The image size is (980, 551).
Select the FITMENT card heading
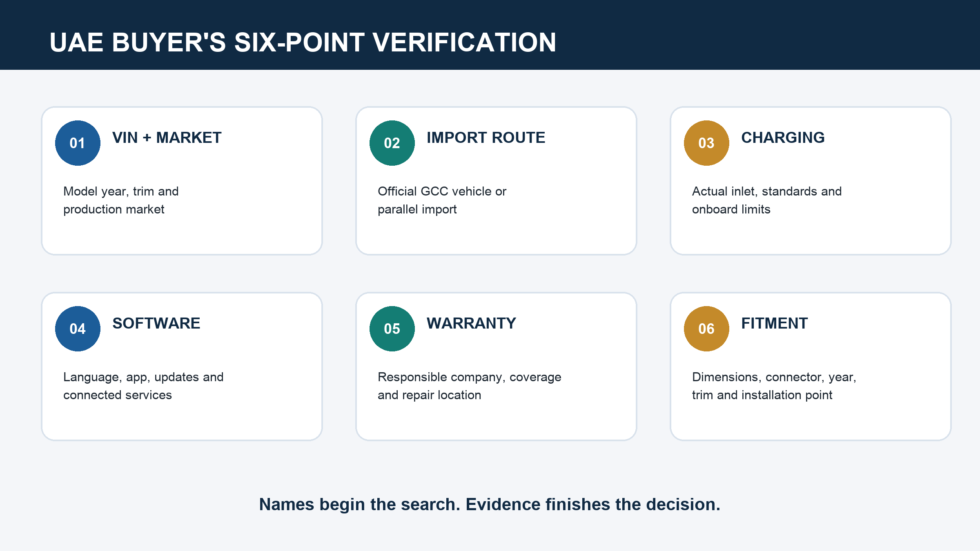[x=775, y=323]
